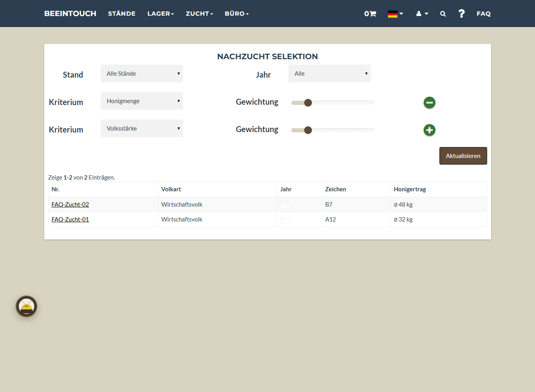
Task: Open the user account menu
Action: 422,14
